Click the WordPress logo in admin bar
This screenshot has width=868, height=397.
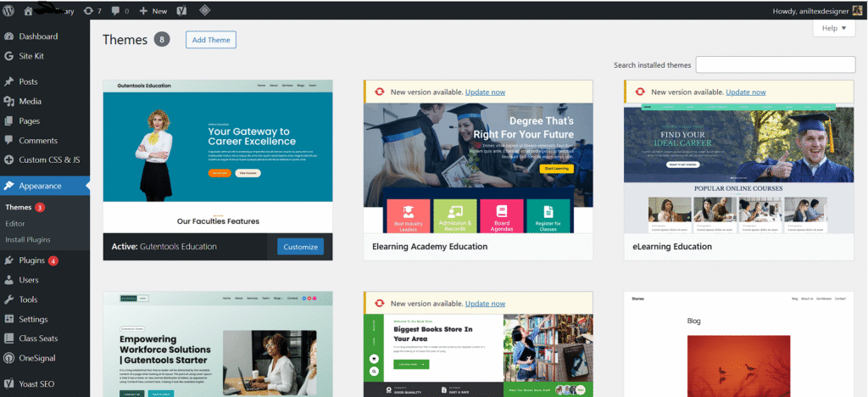(x=8, y=10)
